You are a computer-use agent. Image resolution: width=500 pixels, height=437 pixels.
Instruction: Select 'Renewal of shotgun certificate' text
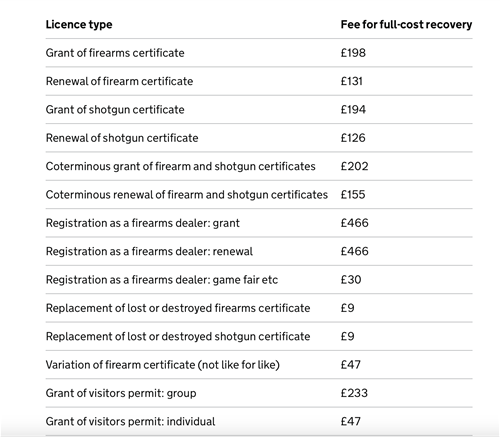point(122,138)
